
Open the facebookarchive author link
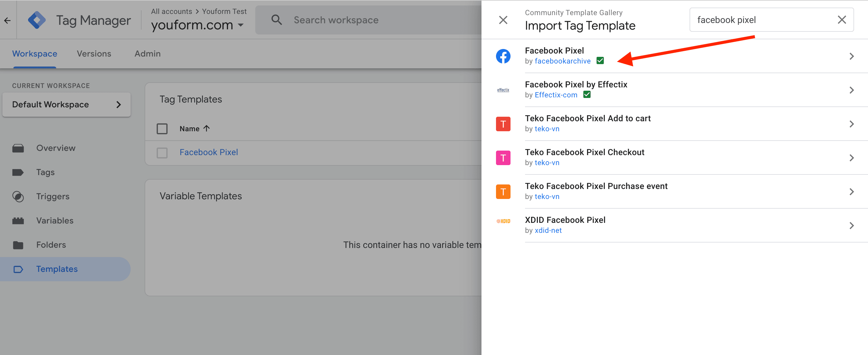563,61
